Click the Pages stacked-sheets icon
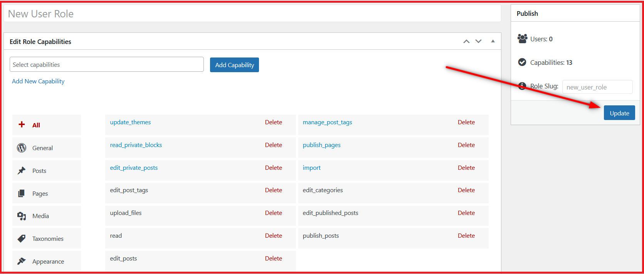This screenshot has width=644, height=274. (22, 193)
